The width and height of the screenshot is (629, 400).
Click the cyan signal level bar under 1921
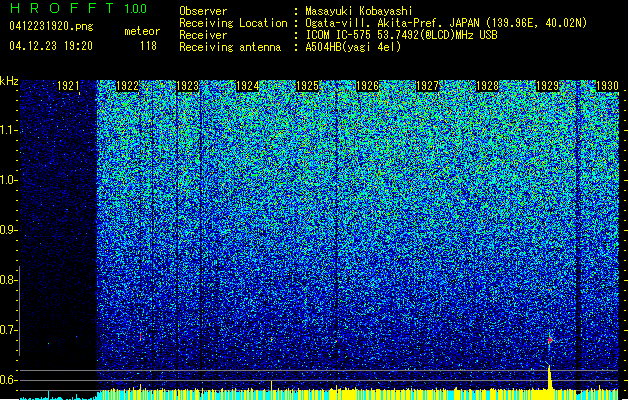[x=58, y=397]
